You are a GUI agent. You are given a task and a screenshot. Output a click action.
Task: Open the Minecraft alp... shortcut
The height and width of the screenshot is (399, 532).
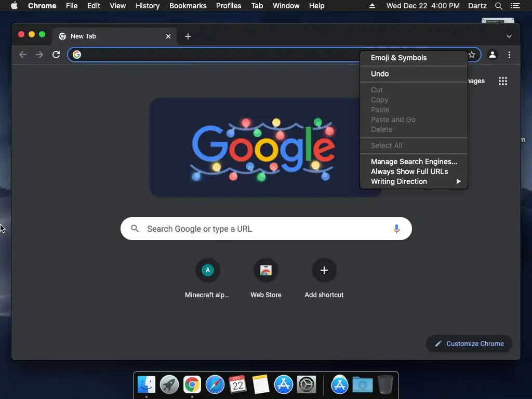[207, 278]
